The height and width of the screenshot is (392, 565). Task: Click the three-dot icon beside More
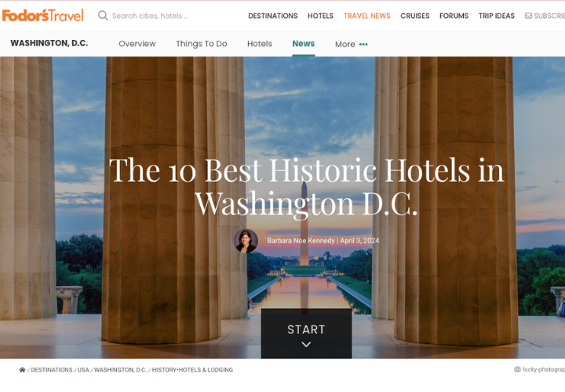(363, 44)
